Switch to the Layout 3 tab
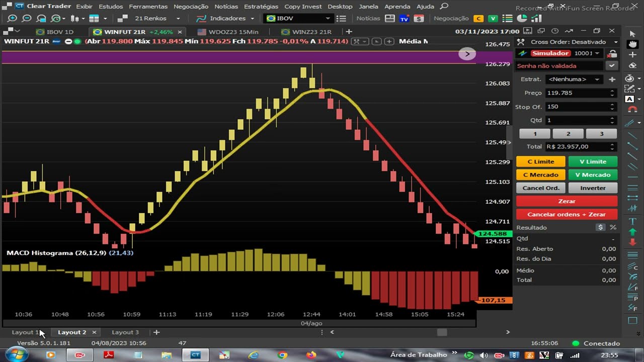Image resolution: width=644 pixels, height=362 pixels. pos(125,332)
